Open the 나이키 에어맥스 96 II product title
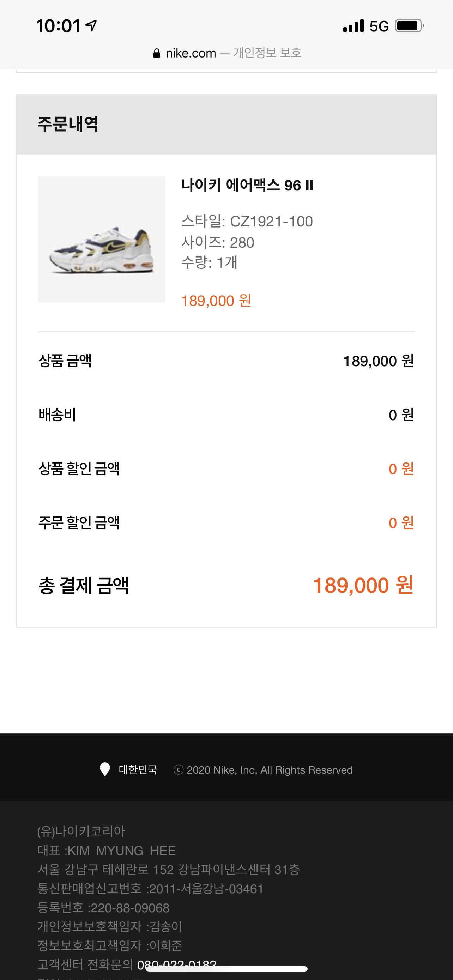The width and height of the screenshot is (453, 980). coord(247,185)
